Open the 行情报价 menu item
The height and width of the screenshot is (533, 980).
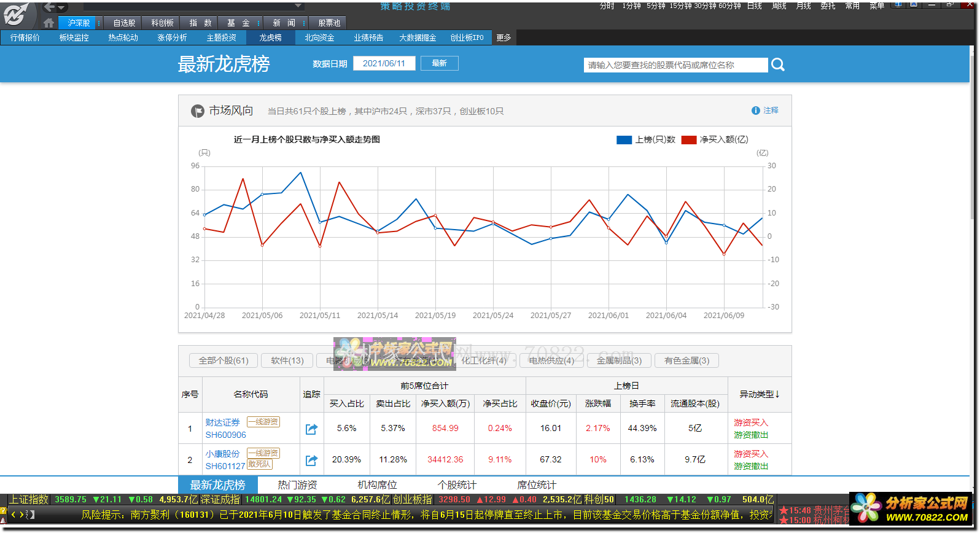coord(25,37)
